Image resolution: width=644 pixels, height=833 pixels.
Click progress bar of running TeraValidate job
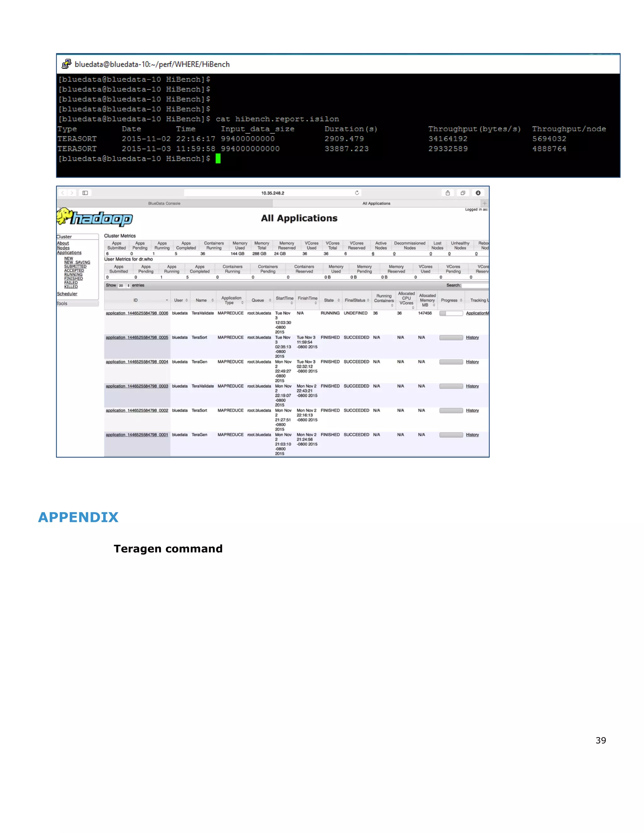(451, 313)
